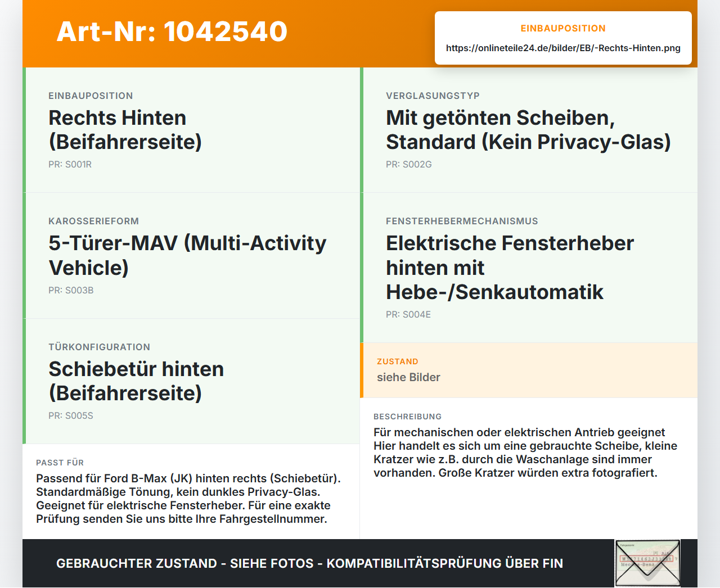
Task: Select 'Schiebetür hinten (Beifahrerseite)' value
Action: 136,381
